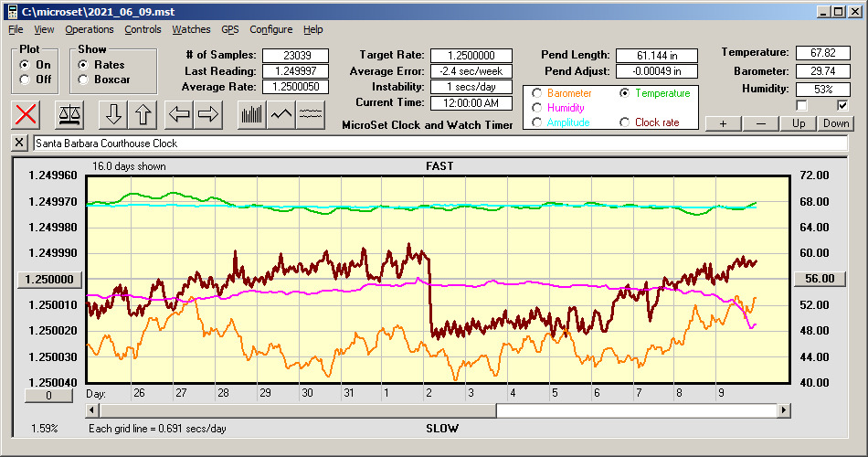Toggle unchecked checkbox under Humidity field

[x=801, y=105]
